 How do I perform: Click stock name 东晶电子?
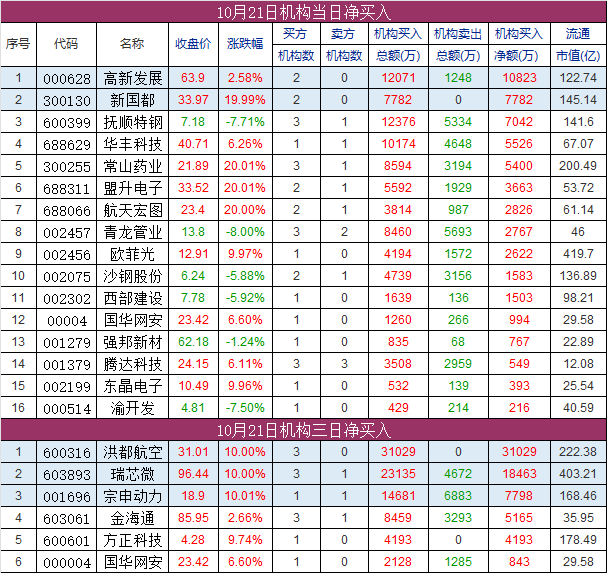132,387
